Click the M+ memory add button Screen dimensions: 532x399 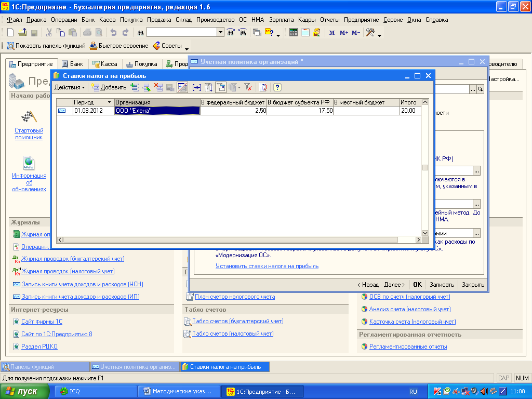click(344, 33)
